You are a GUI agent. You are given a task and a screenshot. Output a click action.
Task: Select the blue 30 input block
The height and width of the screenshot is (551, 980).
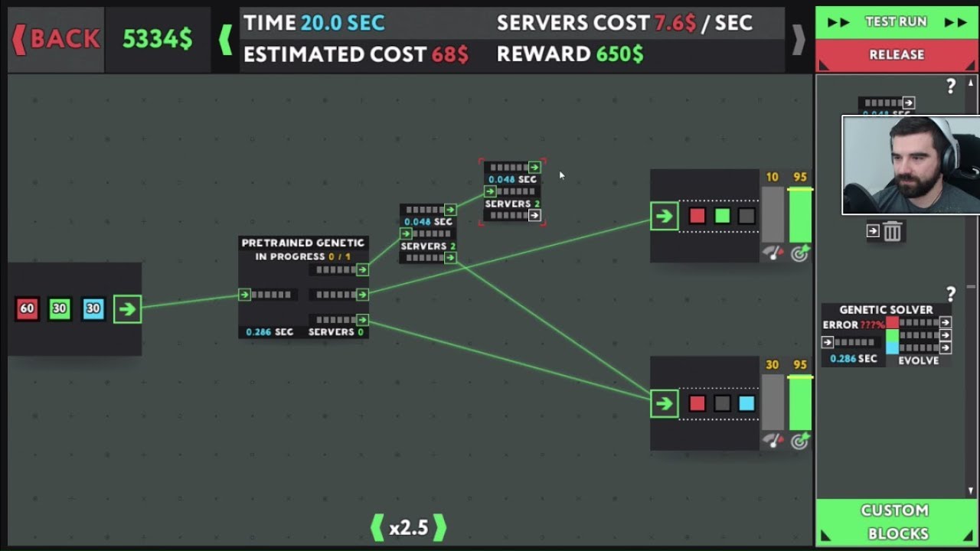(x=93, y=308)
